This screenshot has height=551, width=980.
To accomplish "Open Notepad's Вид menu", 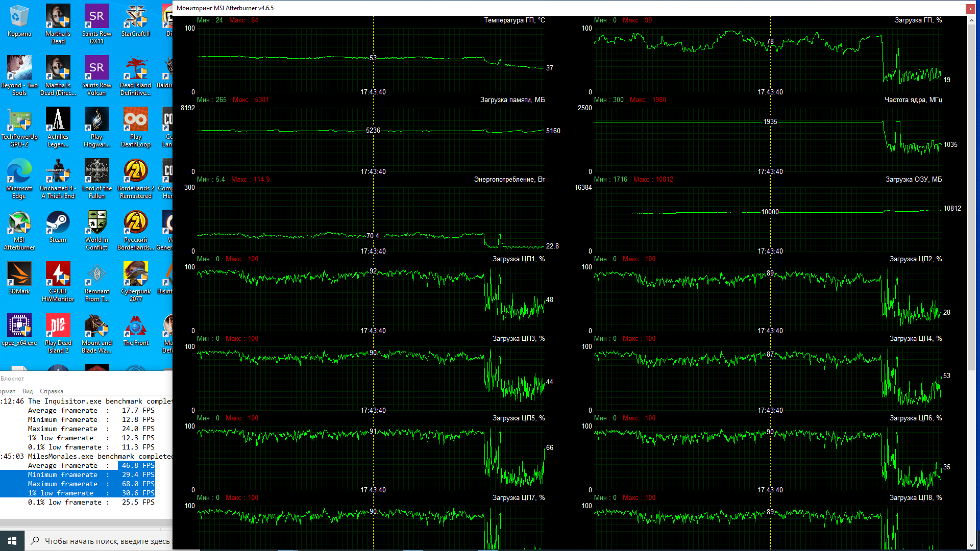I will [28, 391].
